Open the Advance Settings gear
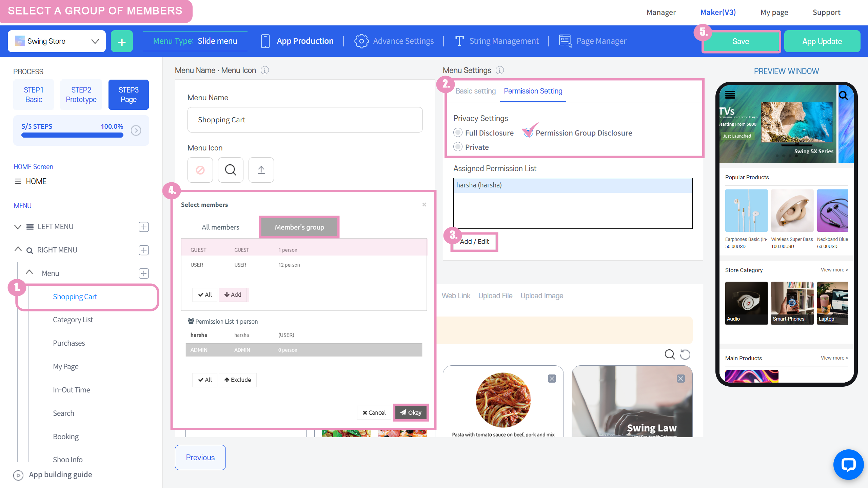This screenshot has width=868, height=488. (361, 41)
